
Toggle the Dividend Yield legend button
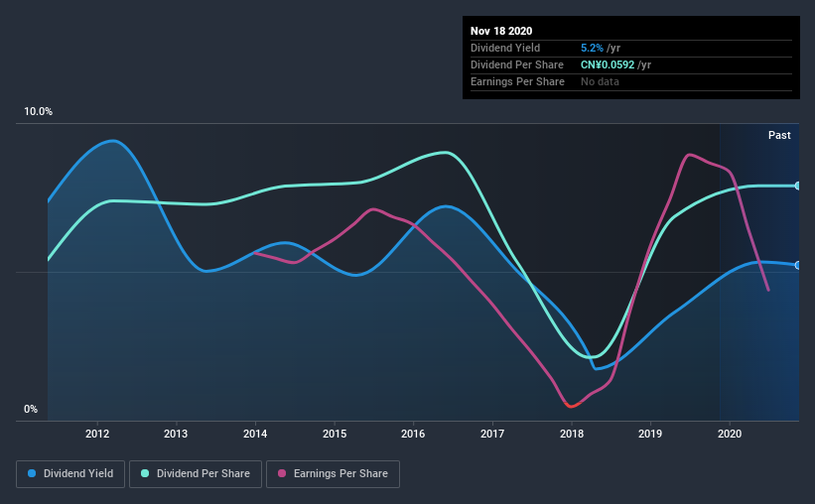[70, 474]
